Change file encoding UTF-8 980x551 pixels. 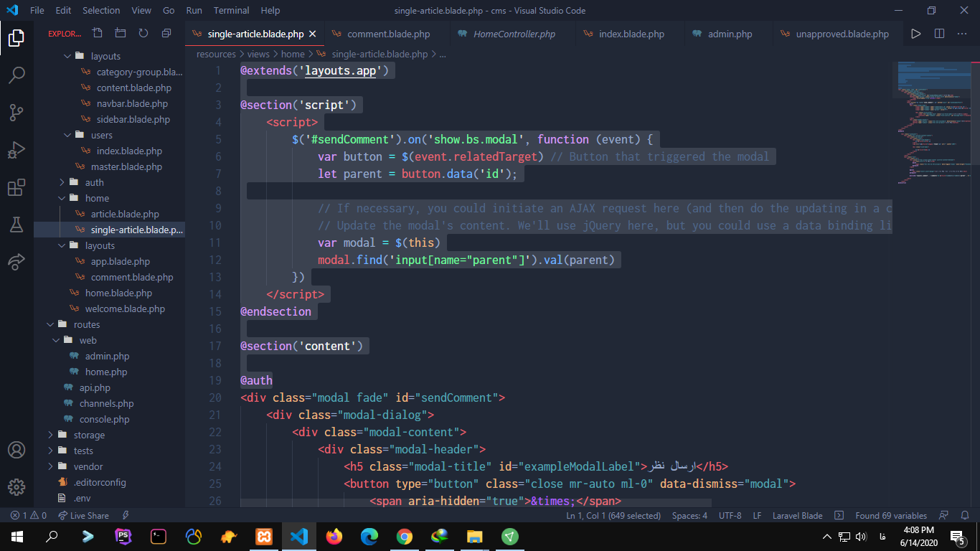(730, 515)
